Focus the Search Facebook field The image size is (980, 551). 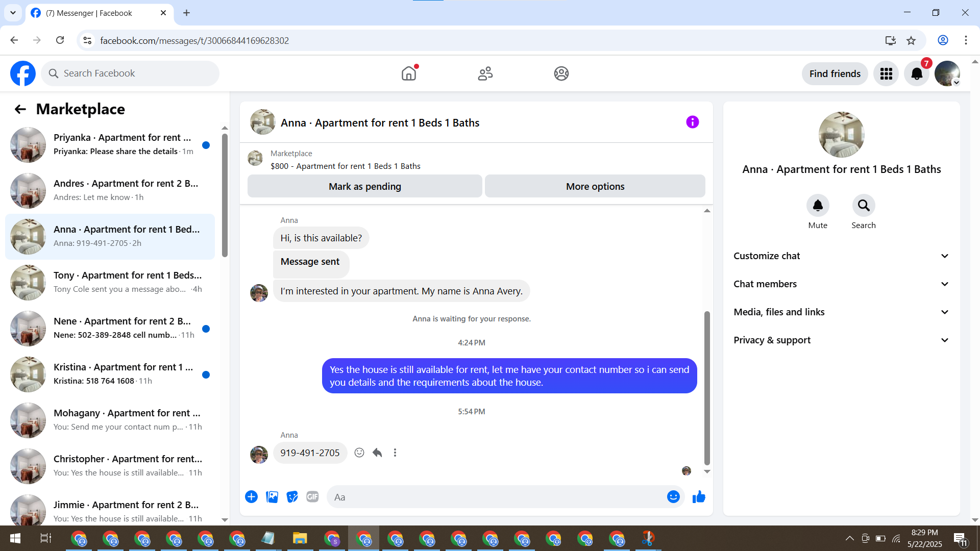point(130,73)
